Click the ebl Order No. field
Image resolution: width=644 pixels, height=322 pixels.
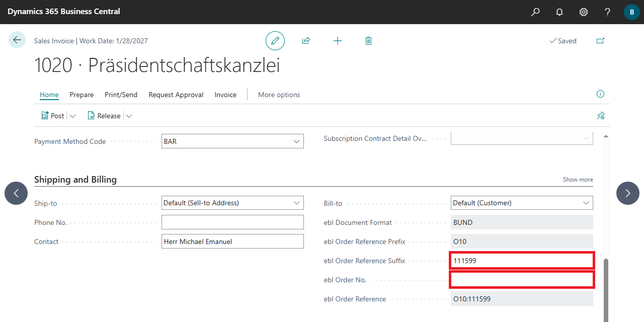[x=522, y=280]
